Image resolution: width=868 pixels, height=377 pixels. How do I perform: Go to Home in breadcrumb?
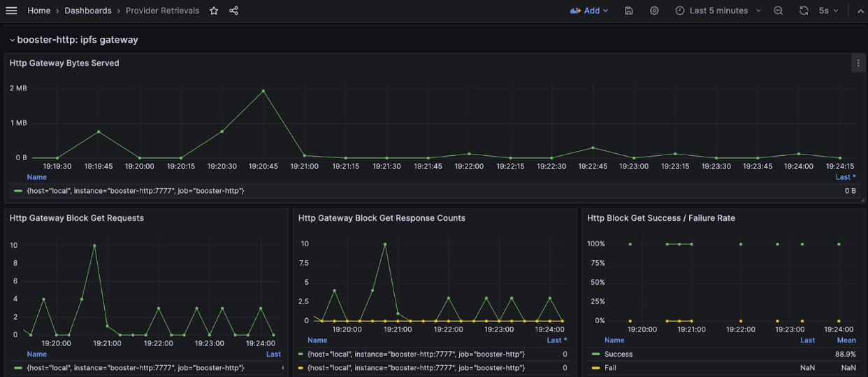click(38, 10)
